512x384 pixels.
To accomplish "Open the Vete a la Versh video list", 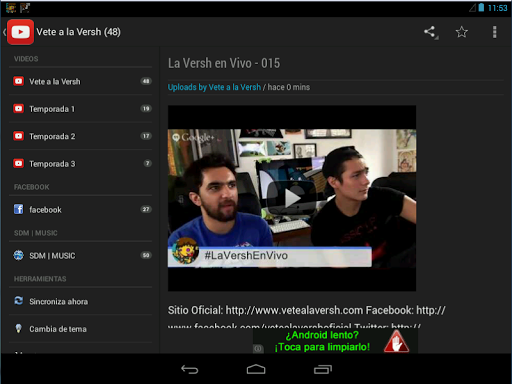I will [x=80, y=81].
